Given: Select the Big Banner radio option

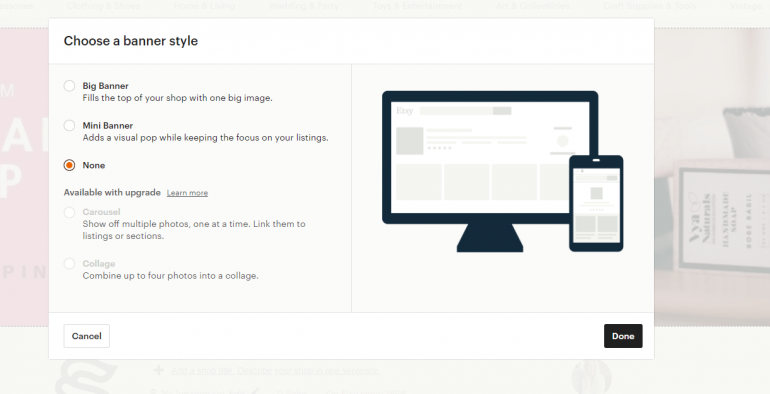Looking at the screenshot, I should (69, 86).
